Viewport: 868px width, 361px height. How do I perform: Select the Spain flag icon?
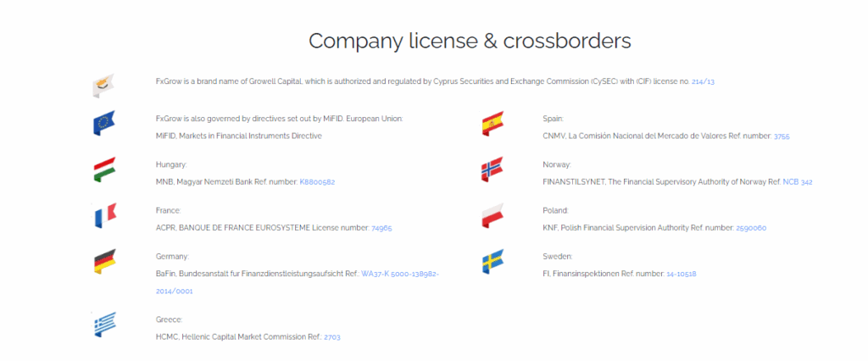coord(492,124)
